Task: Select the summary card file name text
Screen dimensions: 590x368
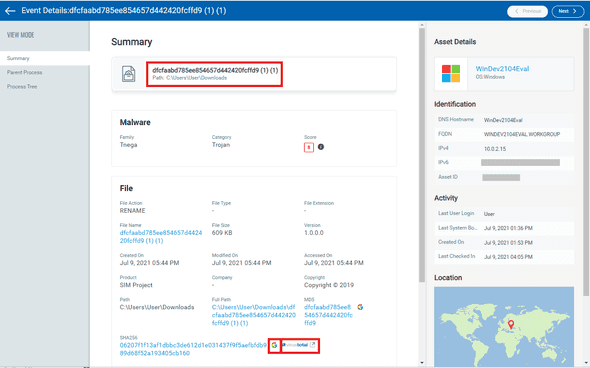Action: 215,70
